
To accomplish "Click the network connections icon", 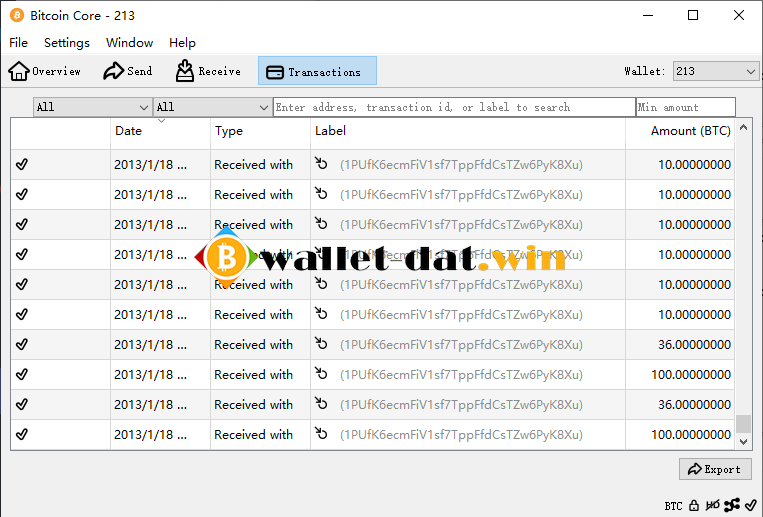I will (x=732, y=505).
